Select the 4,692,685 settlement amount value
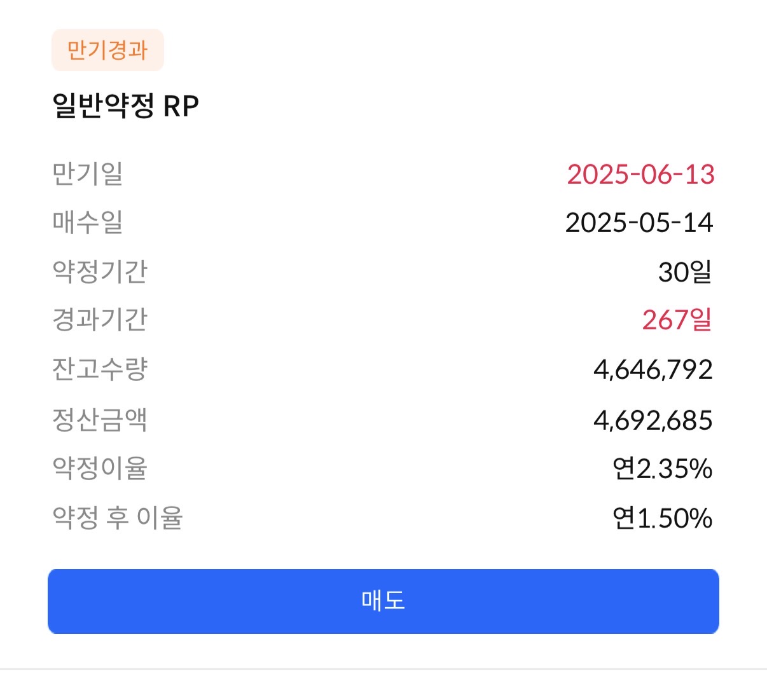The height and width of the screenshot is (700, 767). (653, 420)
